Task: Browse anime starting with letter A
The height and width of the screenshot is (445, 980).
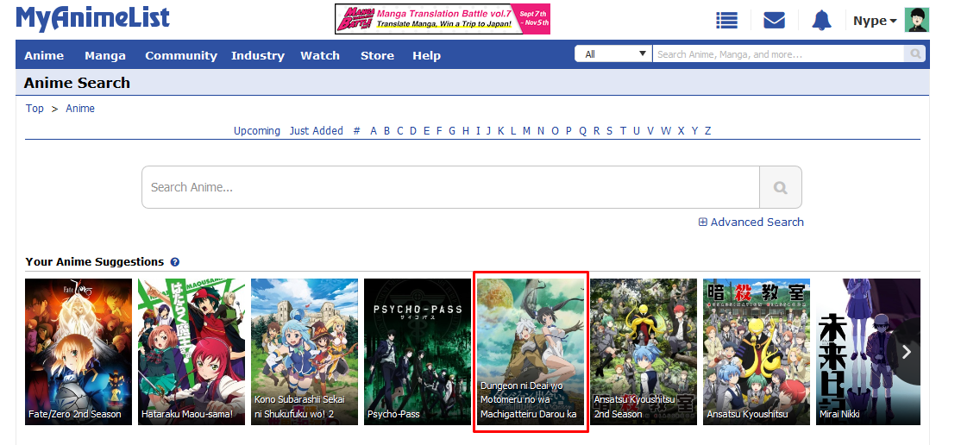Action: [374, 130]
